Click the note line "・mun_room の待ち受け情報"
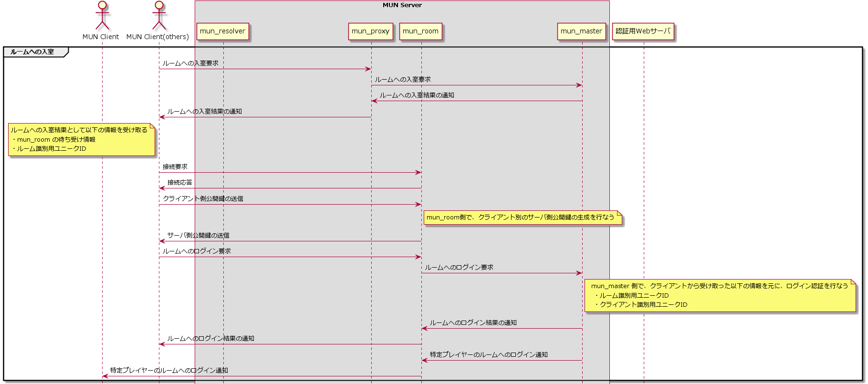Screen dimensions: 868x384 pyautogui.click(x=54, y=140)
